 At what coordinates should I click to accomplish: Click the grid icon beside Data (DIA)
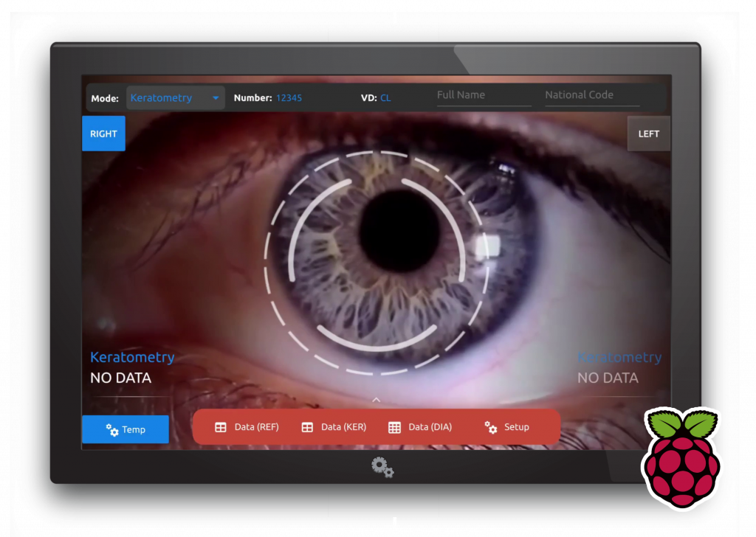(394, 427)
